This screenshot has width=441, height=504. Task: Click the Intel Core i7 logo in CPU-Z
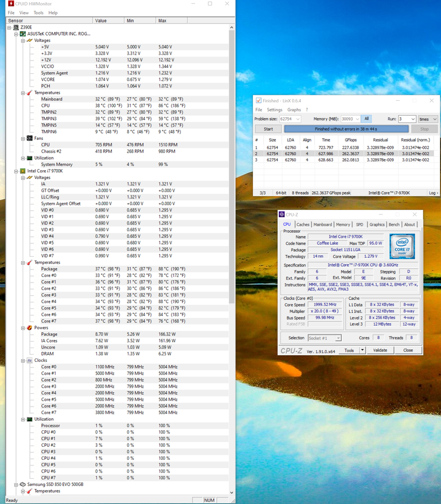click(x=402, y=246)
